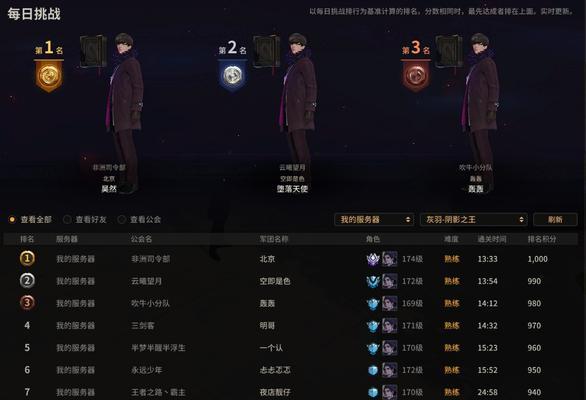The width and height of the screenshot is (586, 400).
Task: Click the 刷新 refresh button
Action: (x=555, y=219)
